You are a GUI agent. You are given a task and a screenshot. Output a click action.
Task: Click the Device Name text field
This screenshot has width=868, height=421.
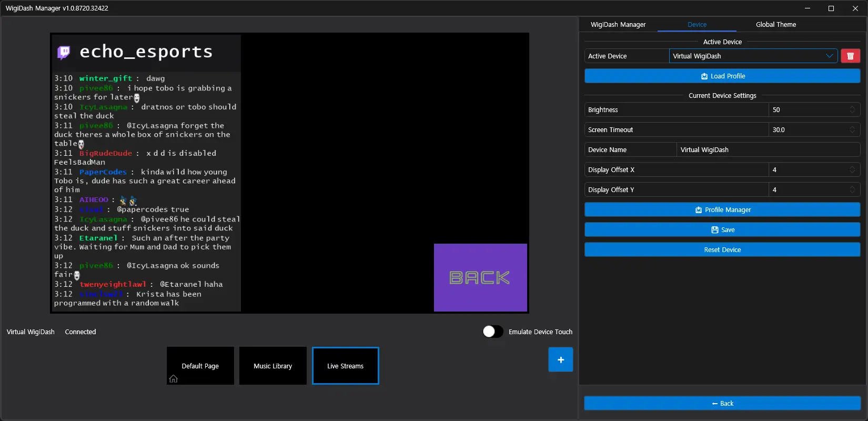768,150
